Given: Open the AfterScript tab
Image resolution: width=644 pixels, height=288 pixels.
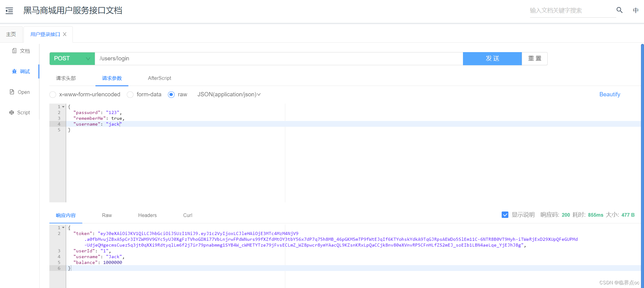Looking at the screenshot, I should point(159,78).
